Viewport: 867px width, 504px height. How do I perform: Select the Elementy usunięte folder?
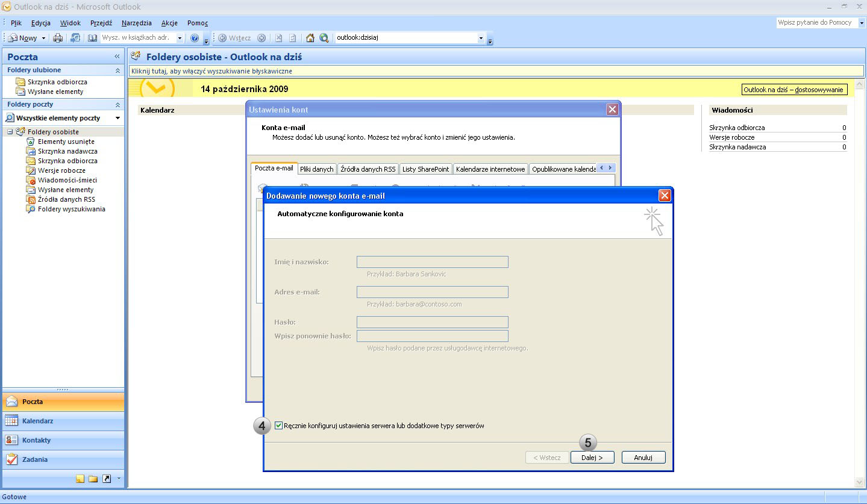coord(66,142)
